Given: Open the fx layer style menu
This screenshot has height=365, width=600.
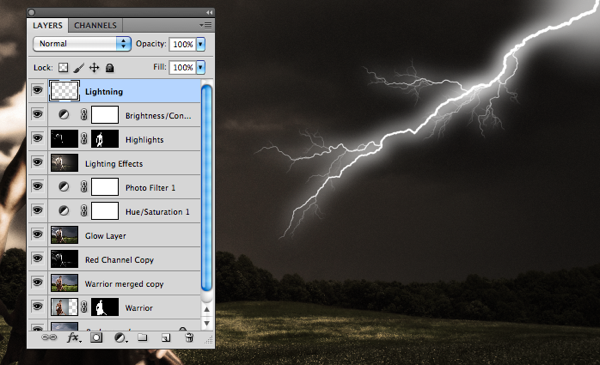Looking at the screenshot, I should tap(74, 338).
